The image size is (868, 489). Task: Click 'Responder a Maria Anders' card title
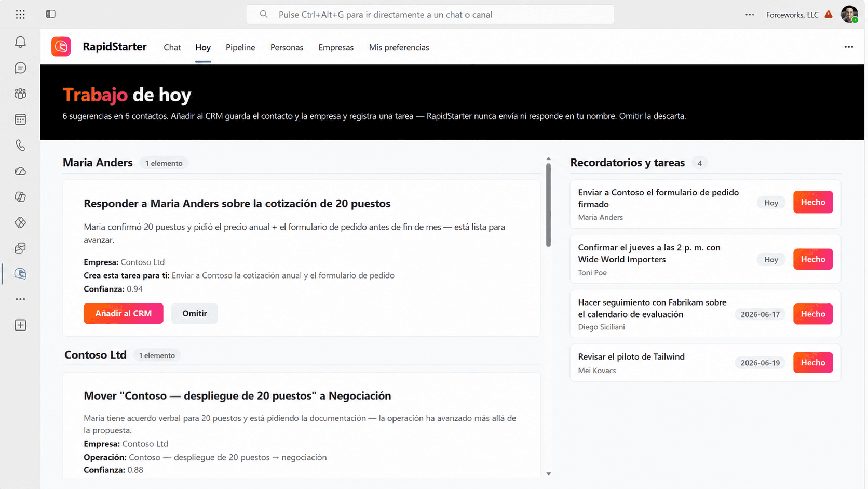237,204
